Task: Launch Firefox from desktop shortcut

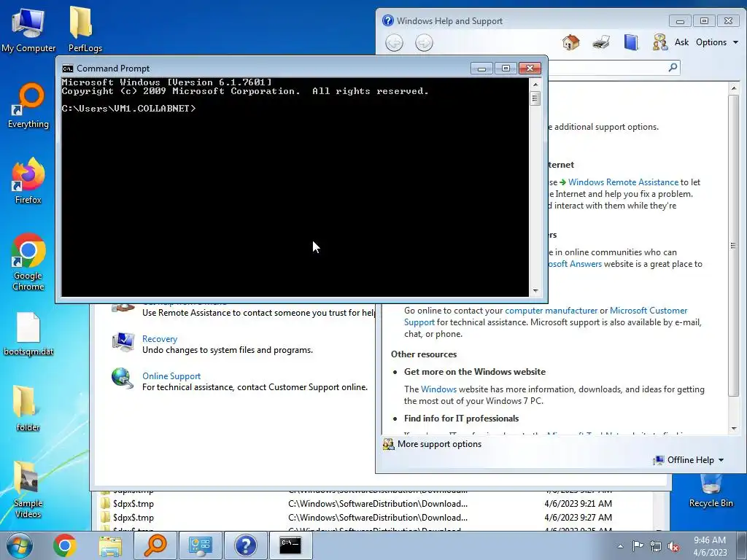Action: 28,181
